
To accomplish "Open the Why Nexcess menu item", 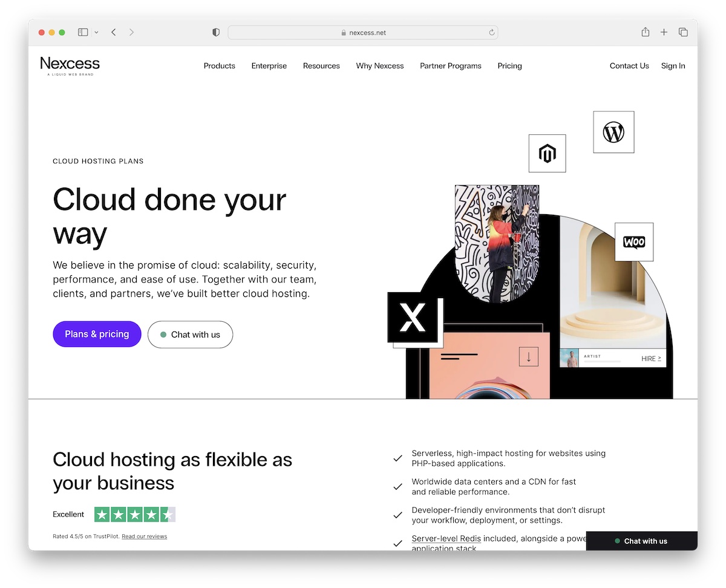I will click(379, 66).
